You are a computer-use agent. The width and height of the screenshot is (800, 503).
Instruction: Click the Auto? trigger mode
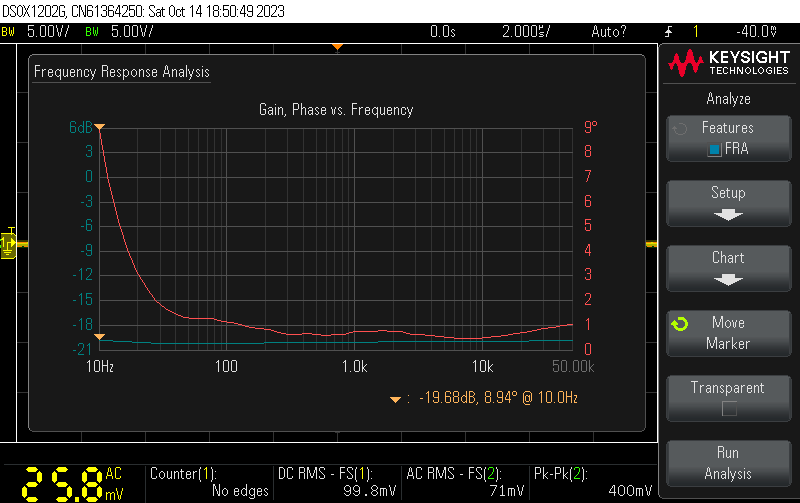(609, 32)
